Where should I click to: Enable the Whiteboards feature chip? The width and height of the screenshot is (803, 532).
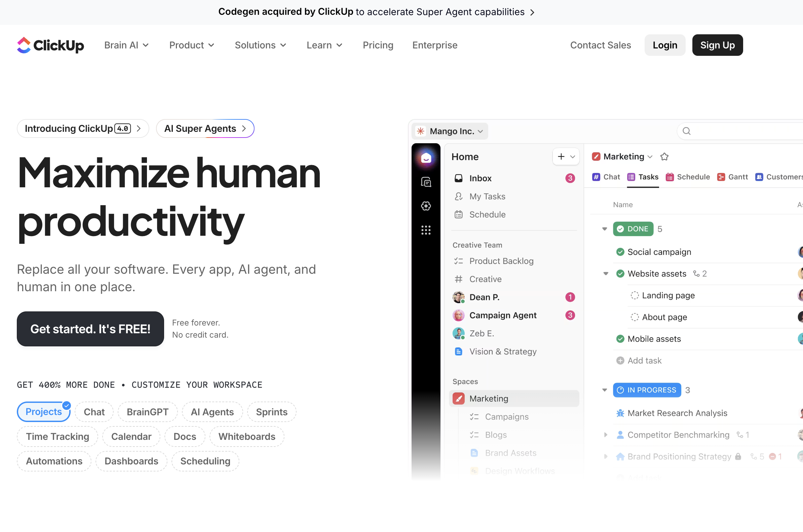point(246,436)
